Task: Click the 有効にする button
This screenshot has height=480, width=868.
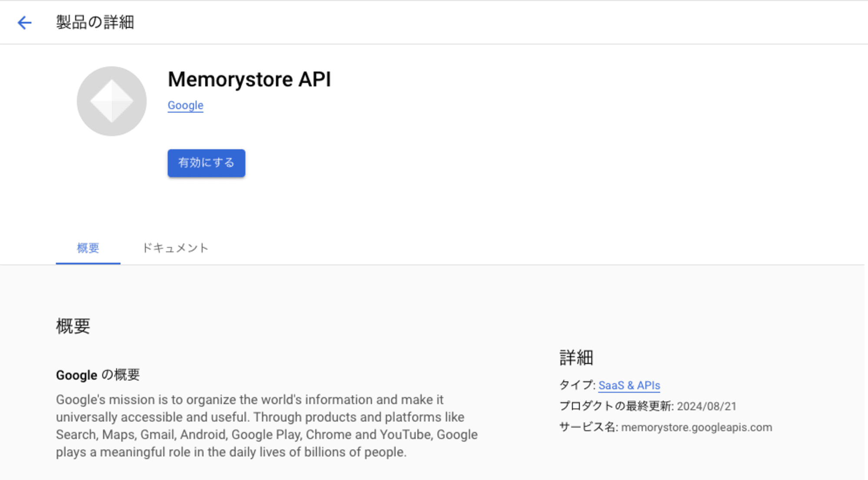Action: coord(206,163)
